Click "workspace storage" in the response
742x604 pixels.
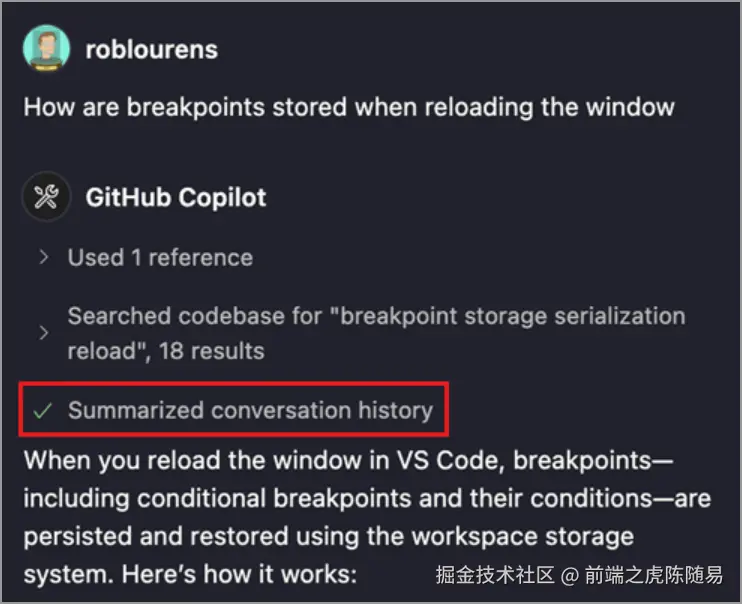(522, 536)
